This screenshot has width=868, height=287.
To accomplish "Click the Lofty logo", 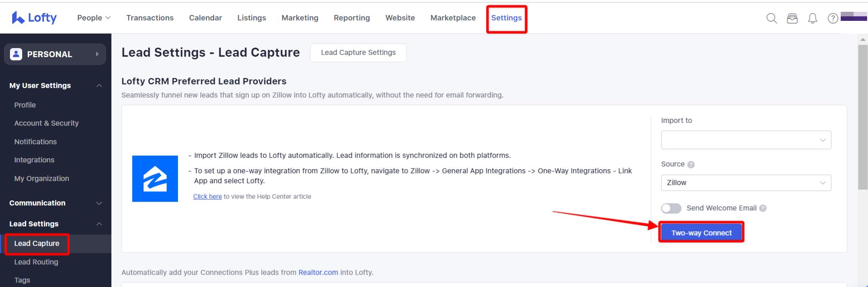I will coord(34,18).
